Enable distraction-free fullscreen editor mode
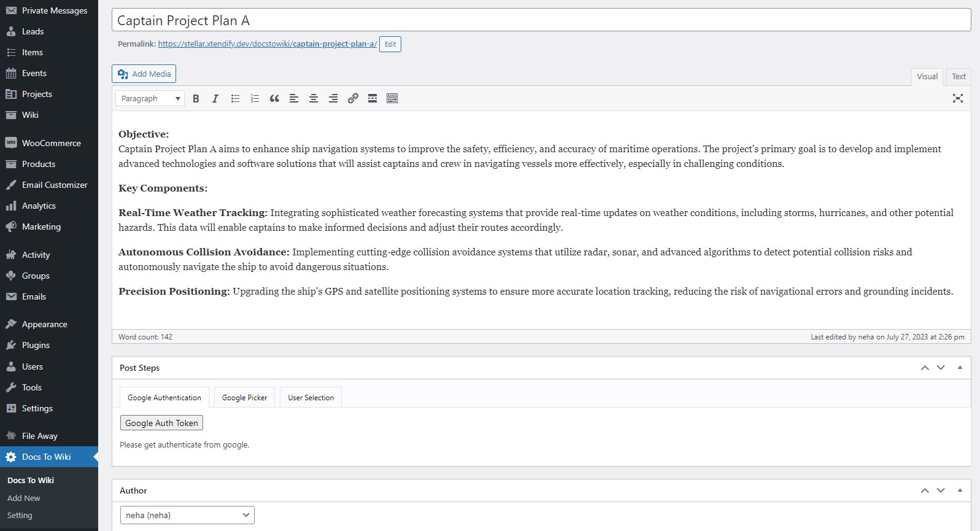This screenshot has width=980, height=531. pyautogui.click(x=957, y=98)
